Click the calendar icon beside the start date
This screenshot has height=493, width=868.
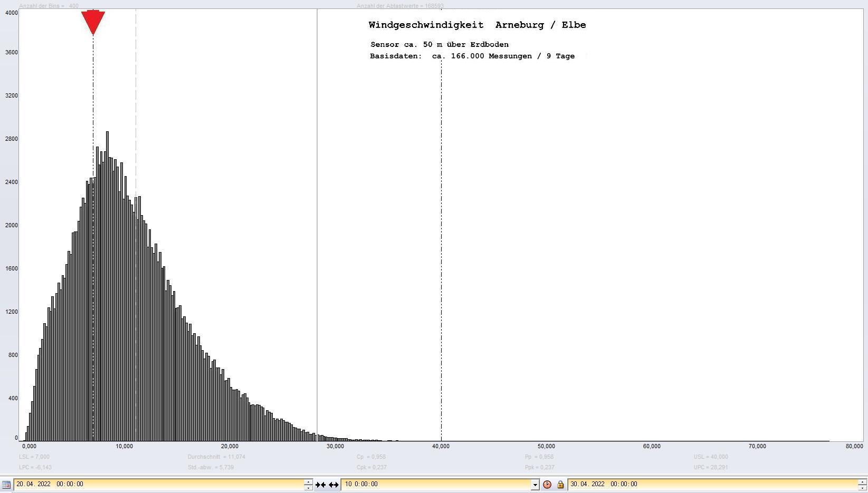point(6,485)
